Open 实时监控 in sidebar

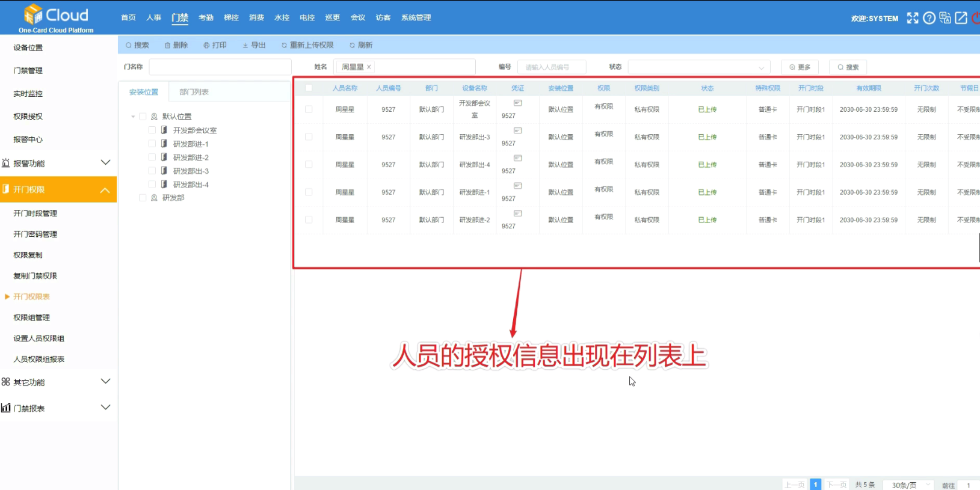point(28,94)
